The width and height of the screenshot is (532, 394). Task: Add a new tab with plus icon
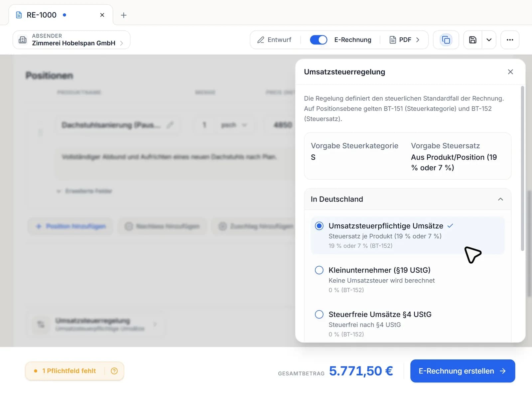pyautogui.click(x=124, y=15)
